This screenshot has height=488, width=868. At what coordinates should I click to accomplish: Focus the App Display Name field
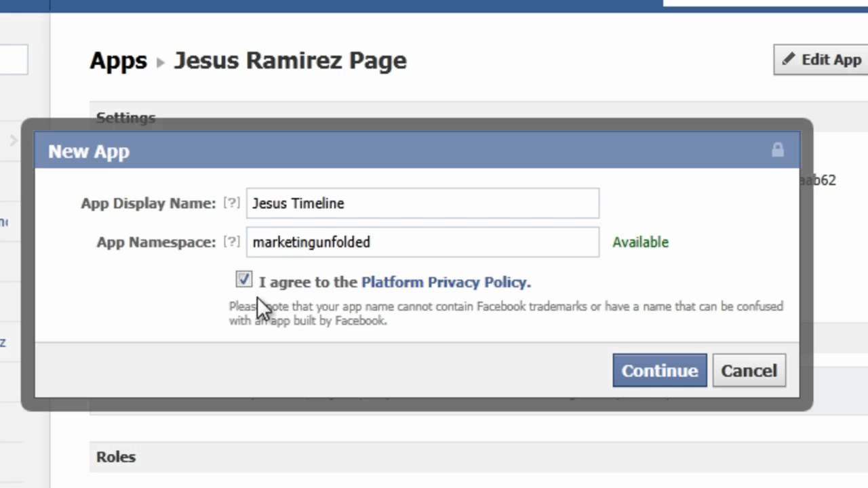(x=422, y=203)
